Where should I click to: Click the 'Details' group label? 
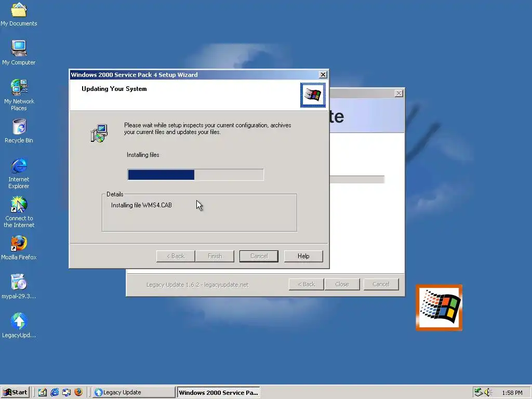coord(115,194)
